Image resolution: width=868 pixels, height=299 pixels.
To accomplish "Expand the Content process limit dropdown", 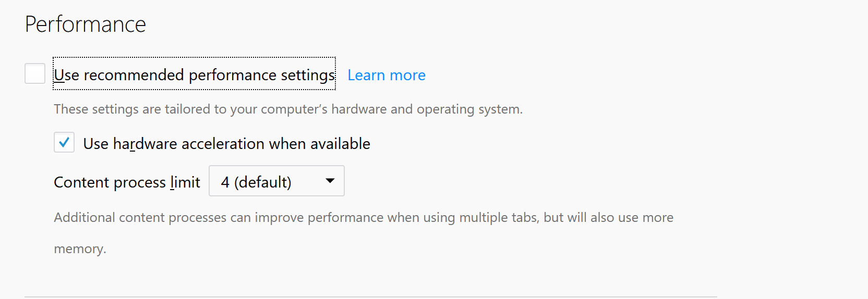I will tap(276, 181).
